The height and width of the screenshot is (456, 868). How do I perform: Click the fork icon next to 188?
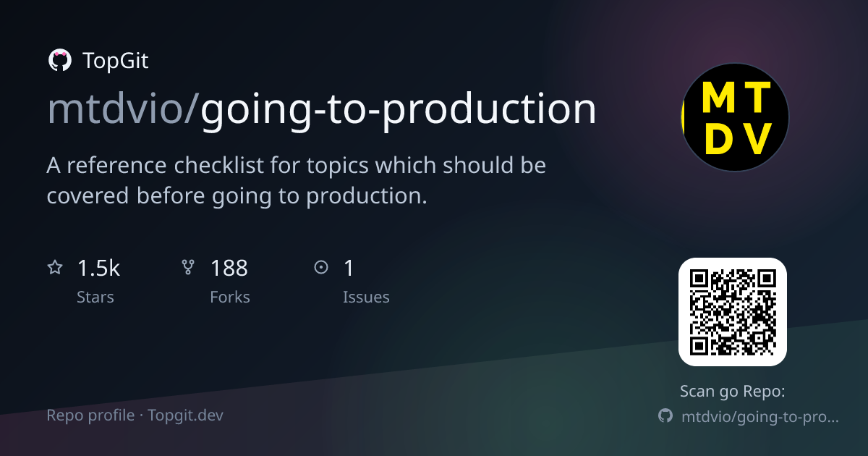[x=188, y=268]
